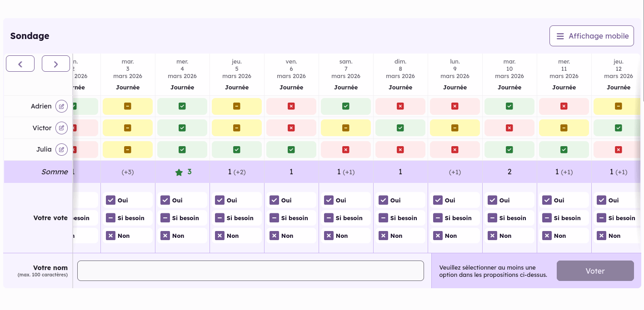The height and width of the screenshot is (310, 644).
Task: Click the Somme total for Tuesday 10 March
Action: coord(509,172)
